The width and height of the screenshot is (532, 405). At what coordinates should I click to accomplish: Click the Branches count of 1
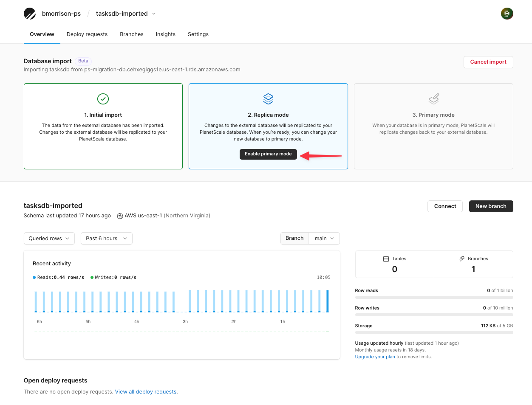[x=473, y=269]
